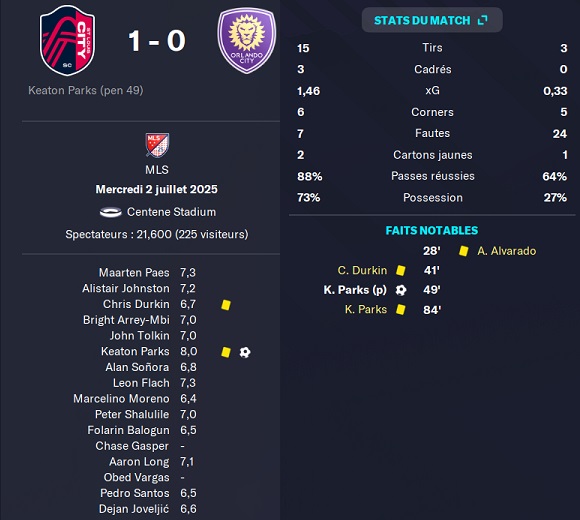Open goalscorer Keaton Parks (pen 49) link
Screen dimensions: 580x520
pyautogui.click(x=86, y=90)
